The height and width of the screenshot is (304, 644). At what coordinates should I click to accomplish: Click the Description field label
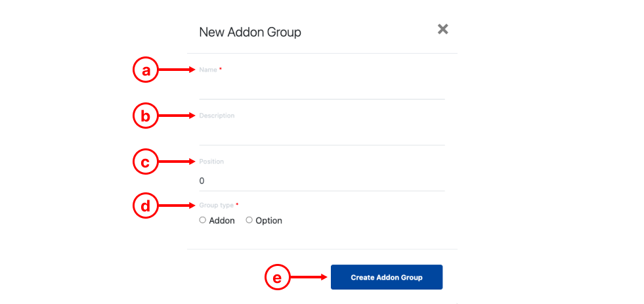click(217, 116)
